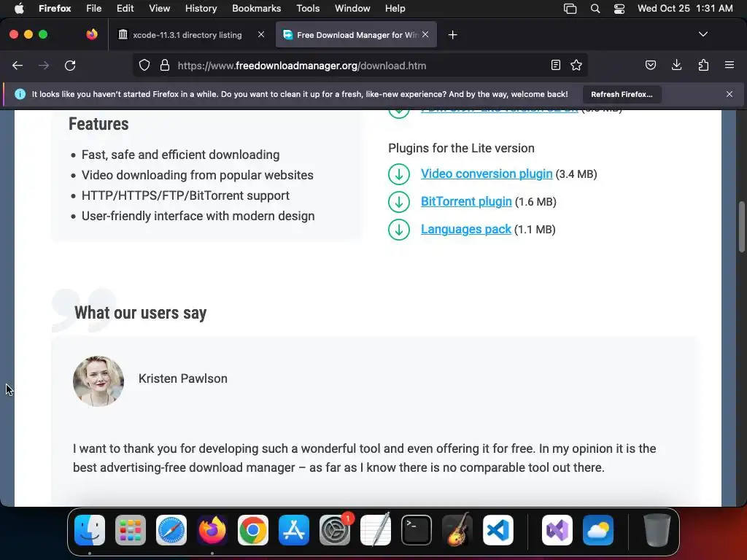Launch Safari from the Dock

(x=171, y=530)
